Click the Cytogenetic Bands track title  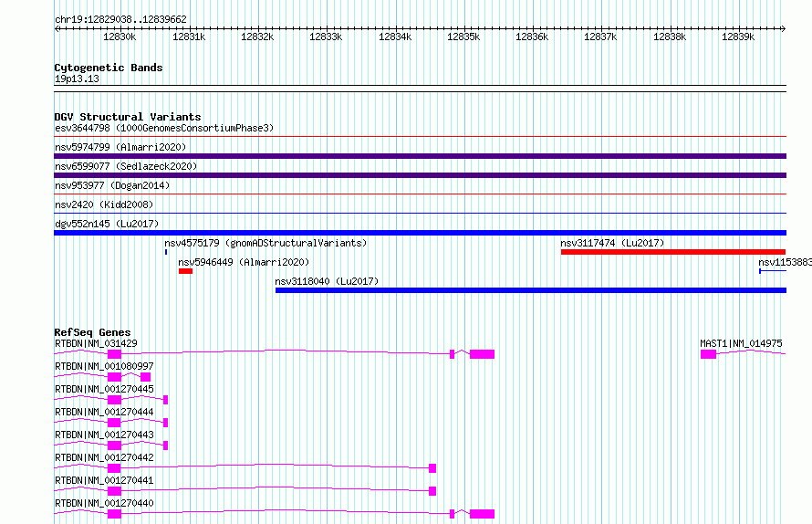(109, 68)
